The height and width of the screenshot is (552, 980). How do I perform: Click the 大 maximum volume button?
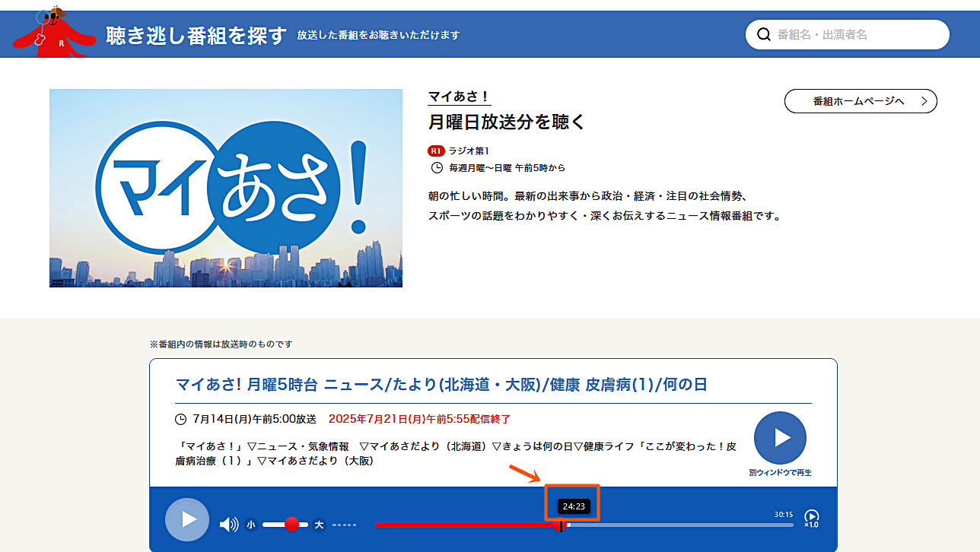click(x=320, y=525)
